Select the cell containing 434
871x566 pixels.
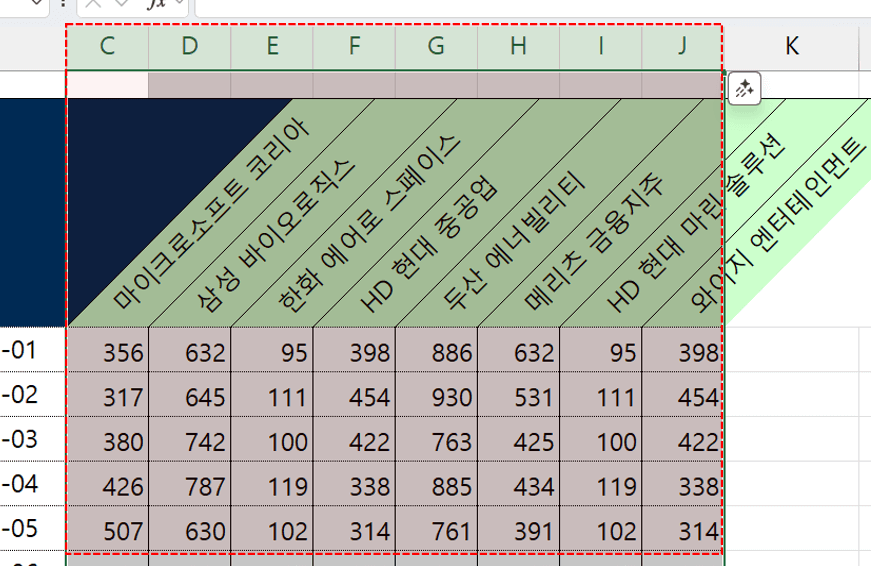519,483
